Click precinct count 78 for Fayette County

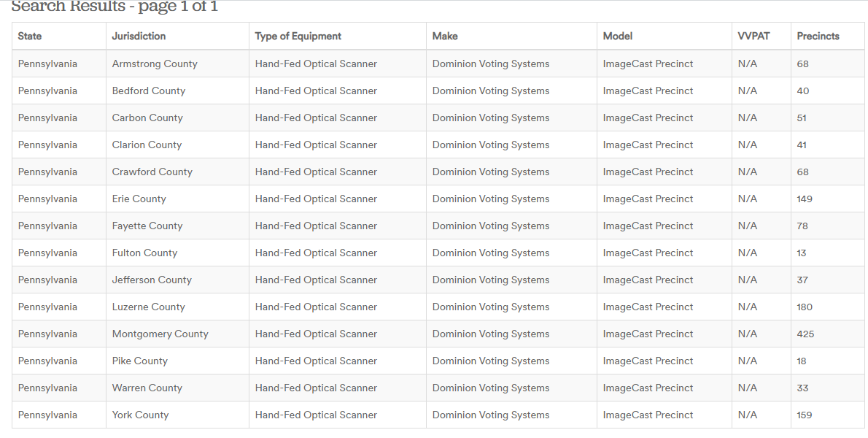click(x=802, y=226)
